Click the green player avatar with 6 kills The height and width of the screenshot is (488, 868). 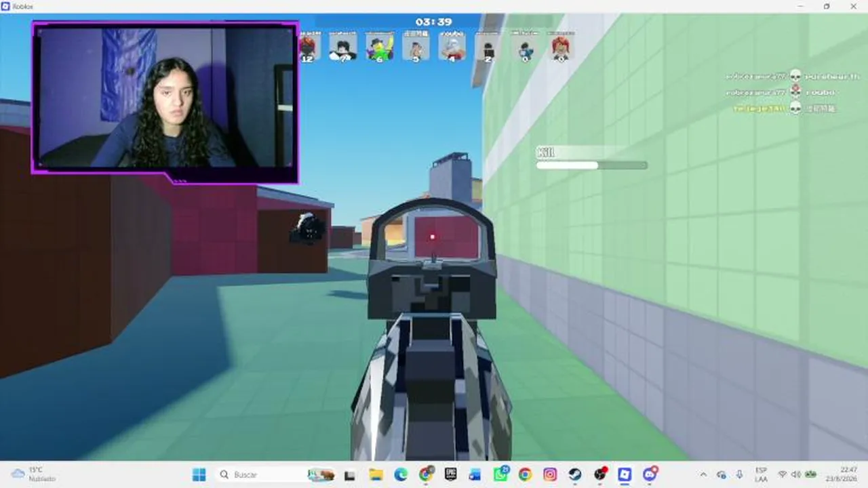click(x=380, y=47)
